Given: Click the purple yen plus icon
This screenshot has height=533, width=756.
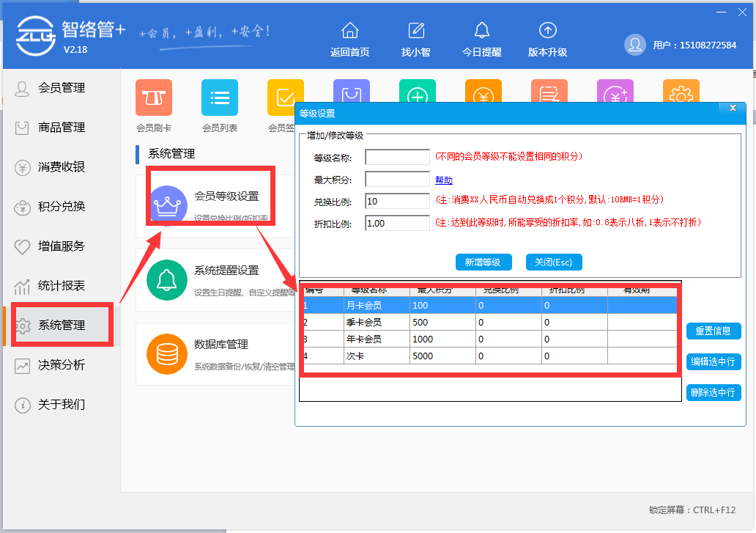Looking at the screenshot, I should point(615,91).
